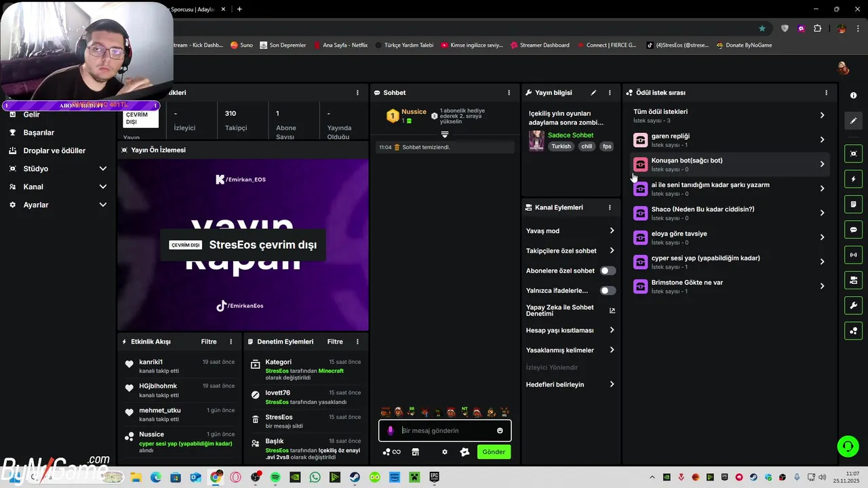Screen dimensions: 868x488
Task: Click the first emote in the chat emote row
Action: pyautogui.click(x=385, y=411)
